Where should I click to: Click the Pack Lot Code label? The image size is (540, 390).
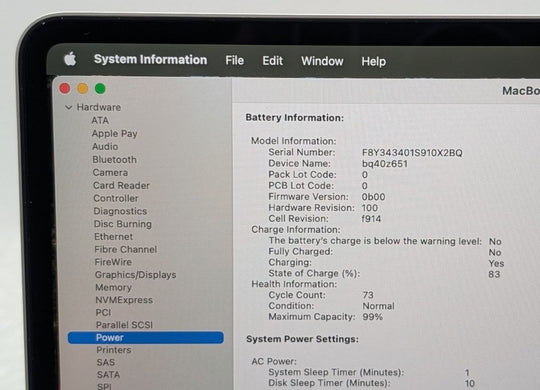[x=302, y=175]
